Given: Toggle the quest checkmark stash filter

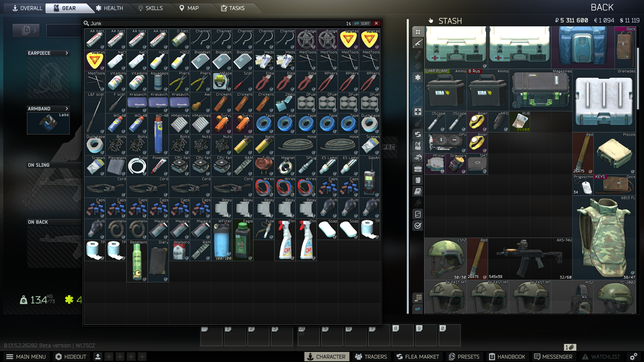Looking at the screenshot, I should coord(418,226).
